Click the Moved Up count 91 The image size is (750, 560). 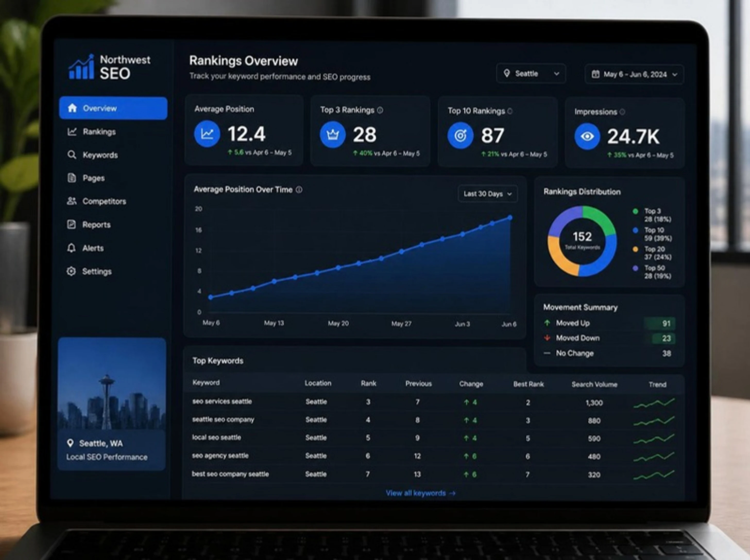point(666,323)
